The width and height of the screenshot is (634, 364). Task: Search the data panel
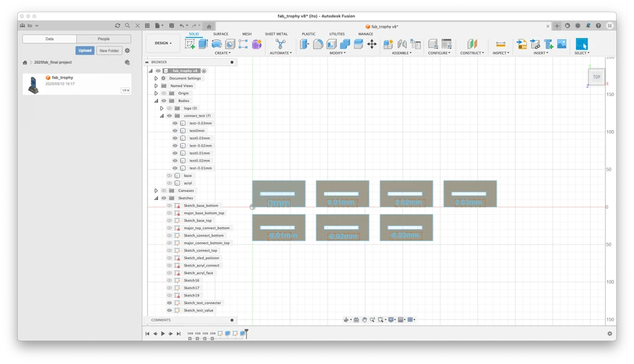click(128, 25)
